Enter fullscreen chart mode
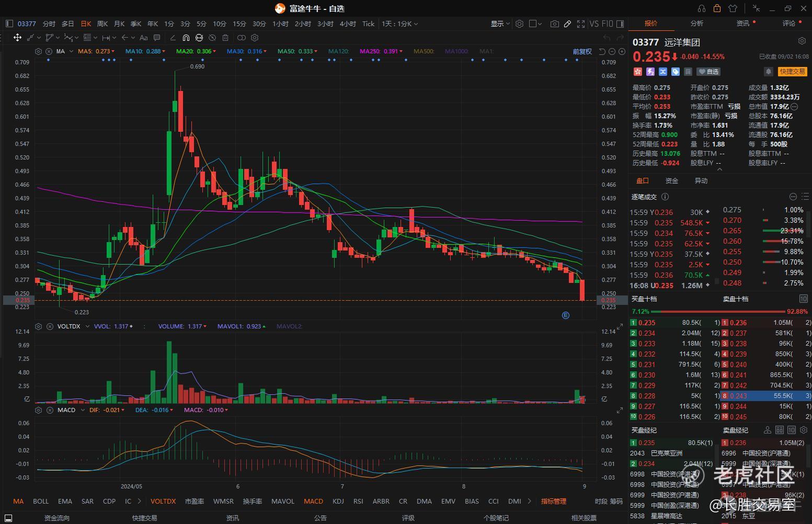This screenshot has width=812, height=524. coord(580,24)
